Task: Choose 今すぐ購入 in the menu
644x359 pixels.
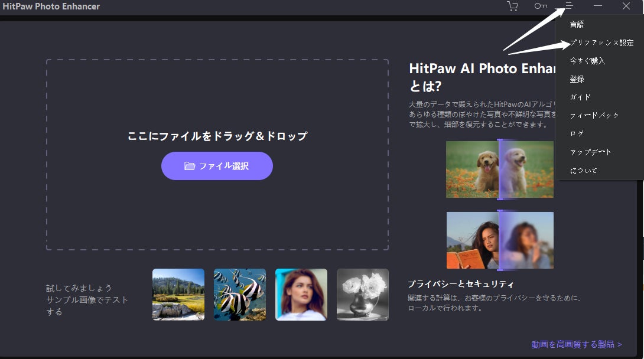Action: 587,61
